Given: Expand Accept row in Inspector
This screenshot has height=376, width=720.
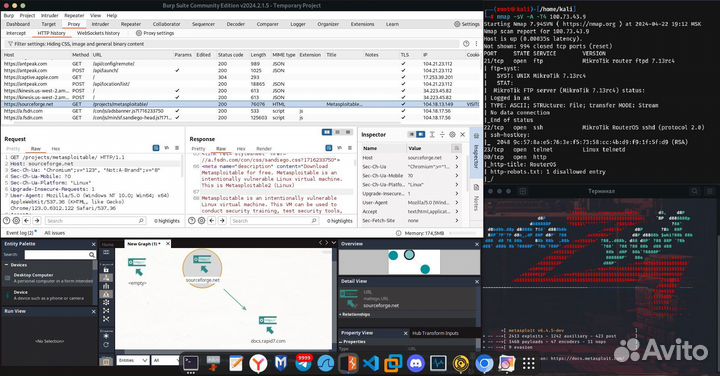Looking at the screenshot, I should click(x=457, y=212).
